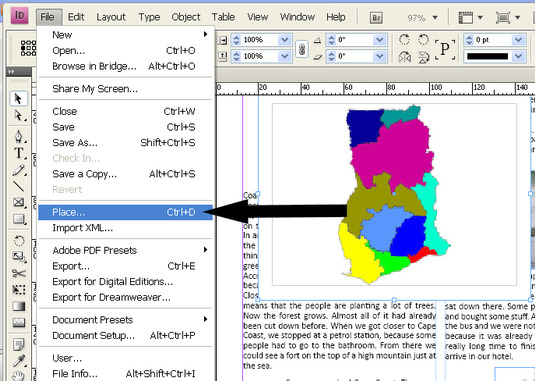Toggle constrain proportions chain link icon

(x=302, y=49)
